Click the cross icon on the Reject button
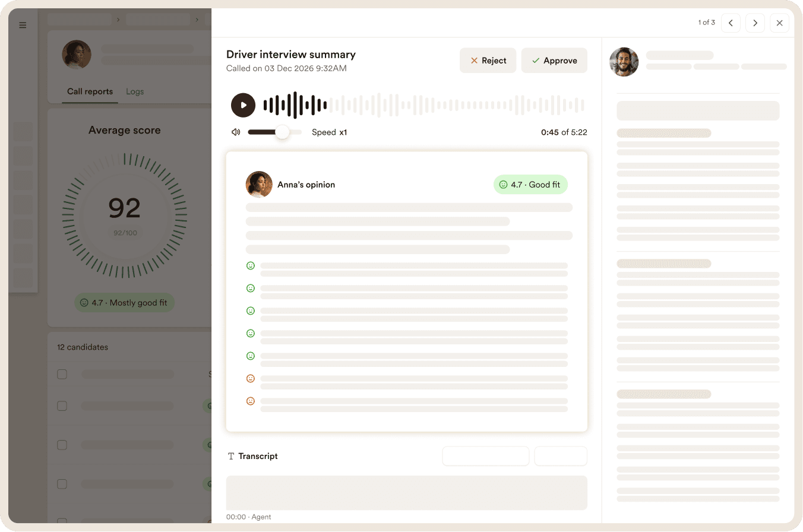 pyautogui.click(x=474, y=61)
